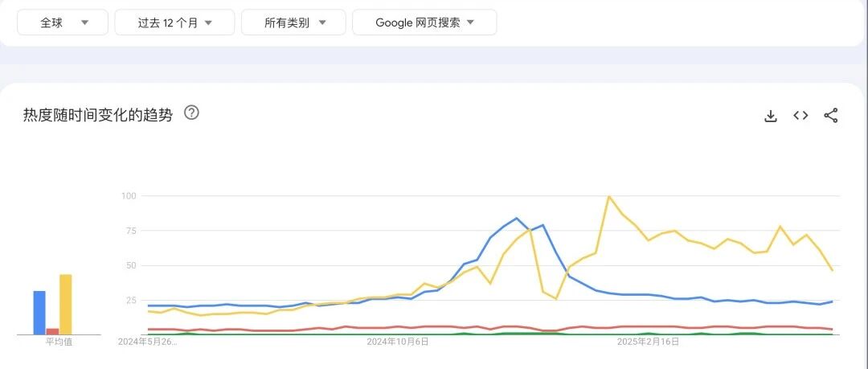Click the 2024年10月6日 date label
868x369 pixels.
(x=398, y=342)
